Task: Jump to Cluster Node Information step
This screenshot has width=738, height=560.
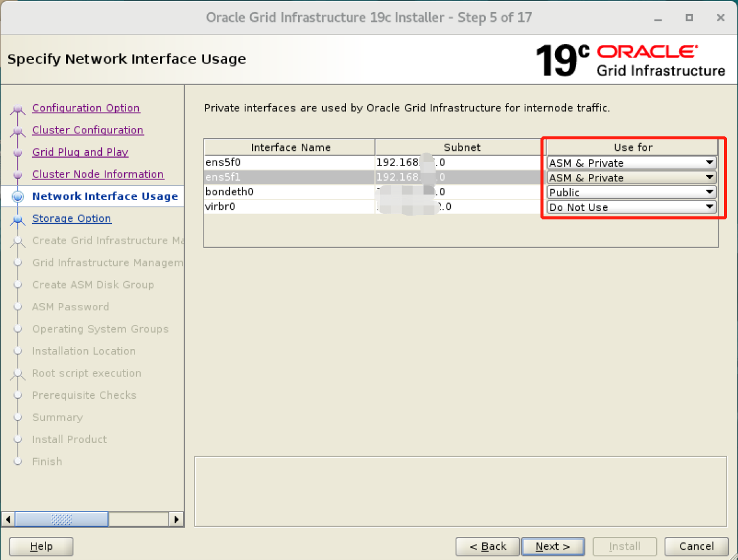Action: coord(98,174)
